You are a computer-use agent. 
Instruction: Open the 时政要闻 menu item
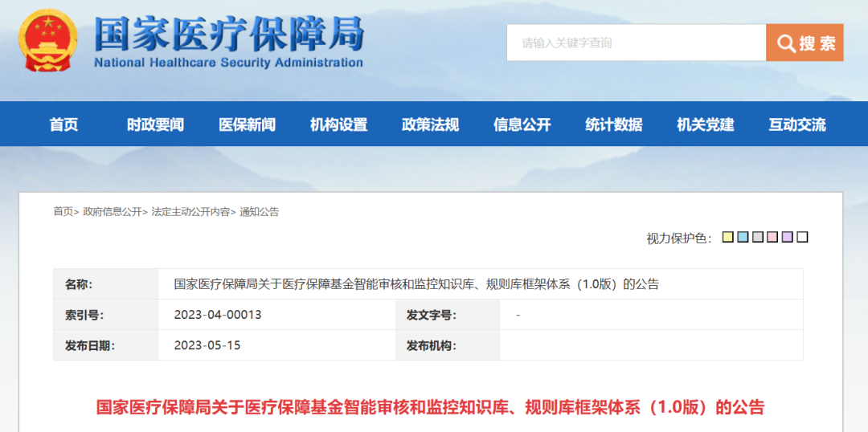click(156, 125)
